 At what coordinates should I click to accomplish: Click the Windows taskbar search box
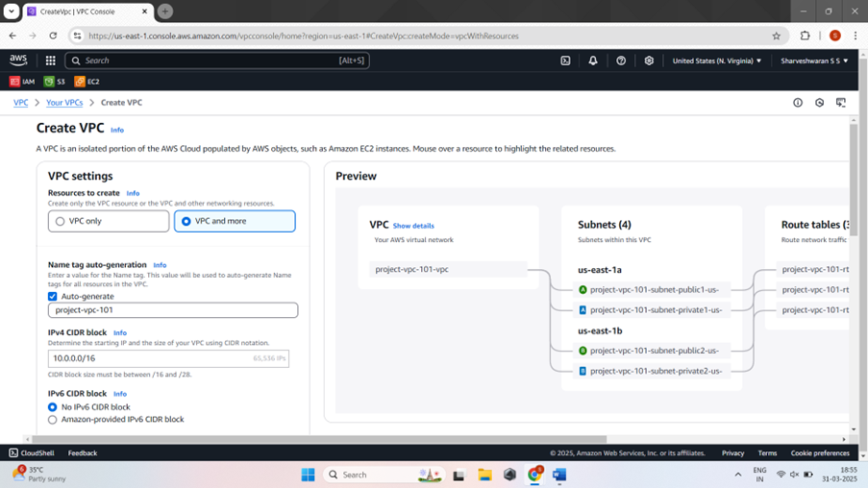[384, 475]
